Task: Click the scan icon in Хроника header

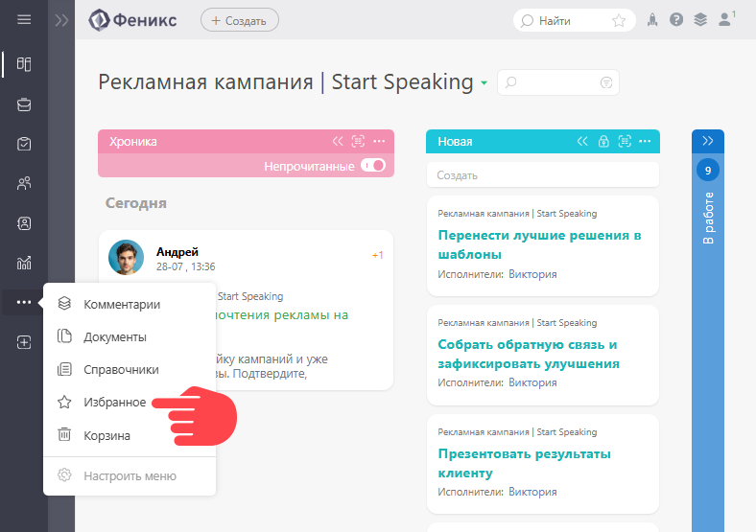Action: tap(358, 141)
